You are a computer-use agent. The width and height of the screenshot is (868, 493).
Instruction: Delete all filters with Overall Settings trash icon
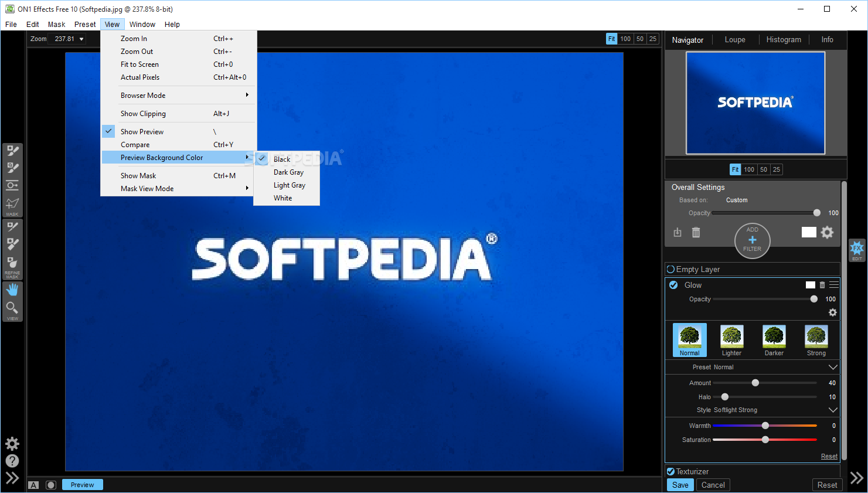coord(696,232)
